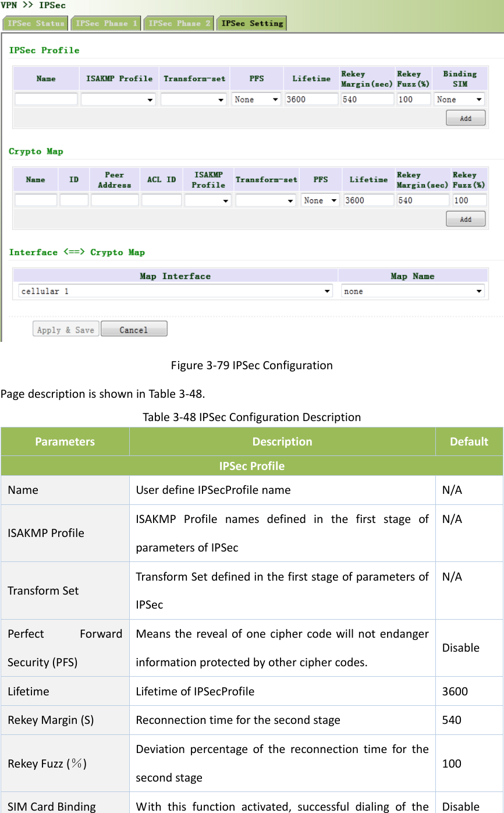This screenshot has height=813, width=504.
Task: Switch to the IPSec Status tab
Action: point(35,23)
